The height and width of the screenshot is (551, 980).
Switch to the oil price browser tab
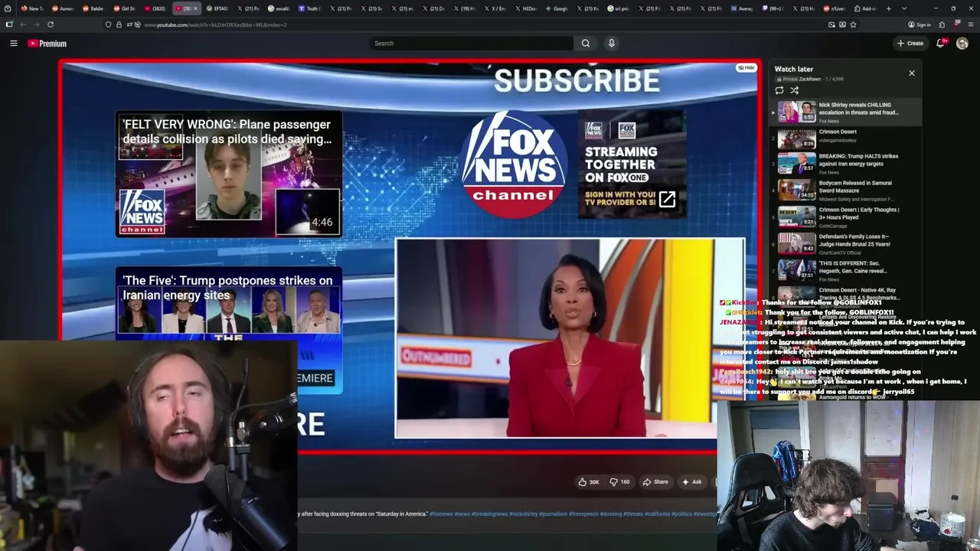click(619, 8)
